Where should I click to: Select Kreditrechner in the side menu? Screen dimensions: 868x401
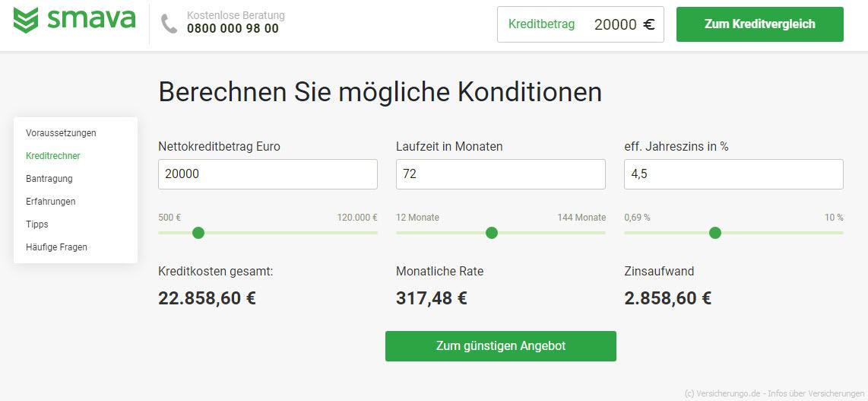tap(53, 156)
